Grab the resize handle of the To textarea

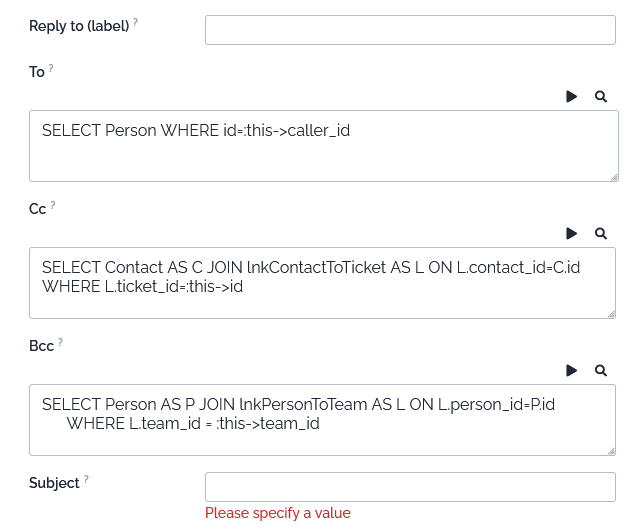pyautogui.click(x=613, y=176)
